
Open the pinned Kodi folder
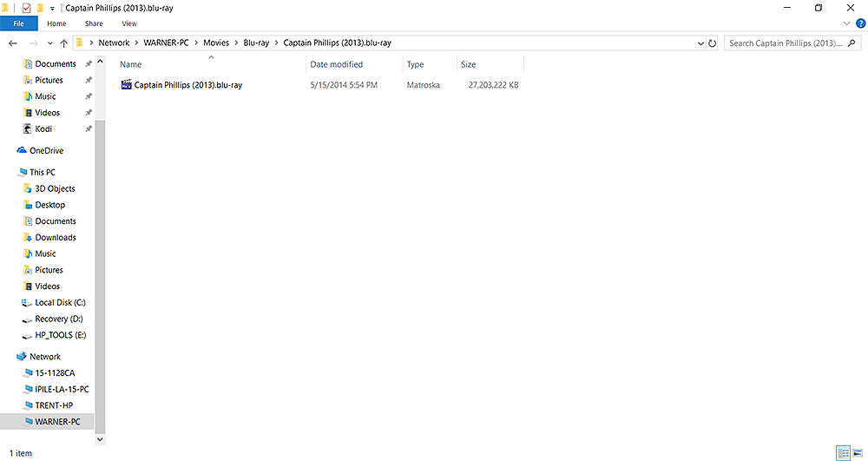pos(43,128)
